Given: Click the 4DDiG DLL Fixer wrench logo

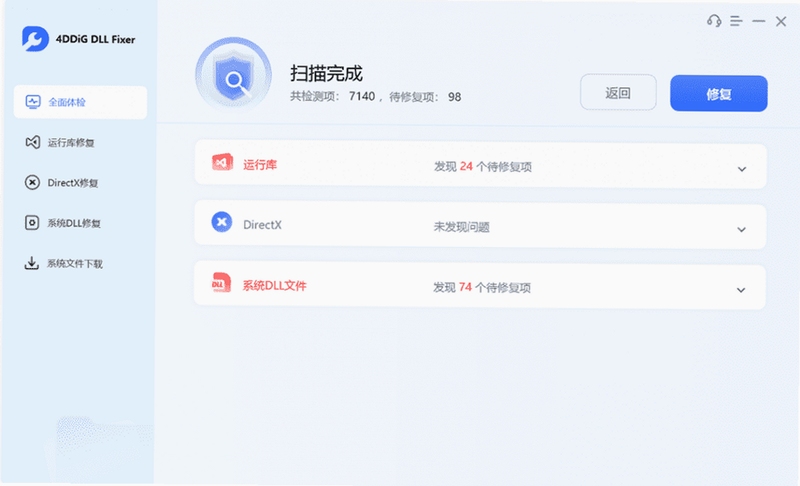Looking at the screenshot, I should click(35, 39).
